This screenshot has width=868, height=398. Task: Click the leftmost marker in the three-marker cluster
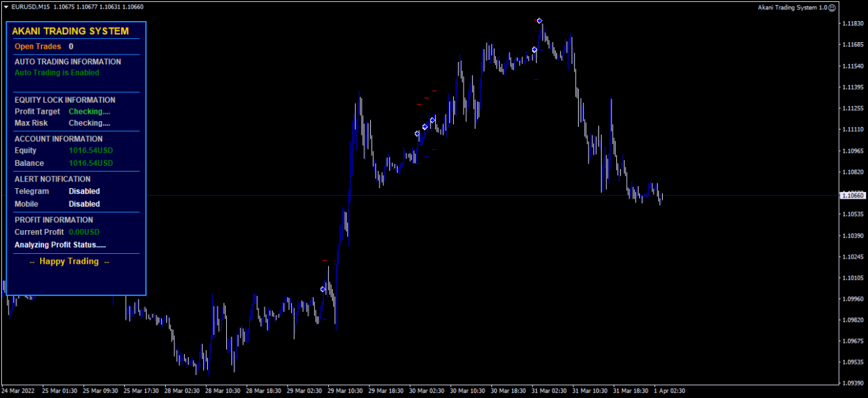[x=417, y=134]
